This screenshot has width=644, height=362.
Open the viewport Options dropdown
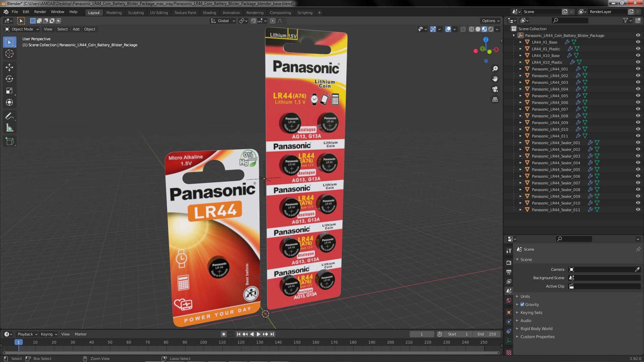490,21
